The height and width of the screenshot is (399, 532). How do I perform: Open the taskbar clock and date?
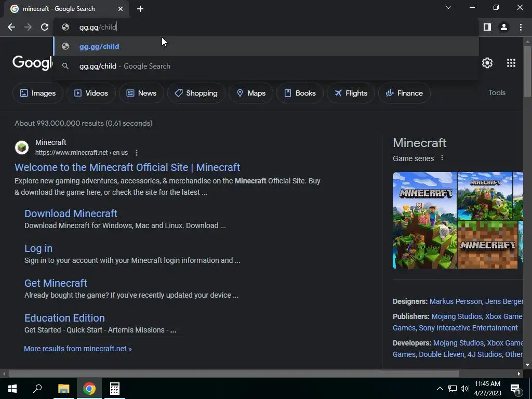click(487, 389)
